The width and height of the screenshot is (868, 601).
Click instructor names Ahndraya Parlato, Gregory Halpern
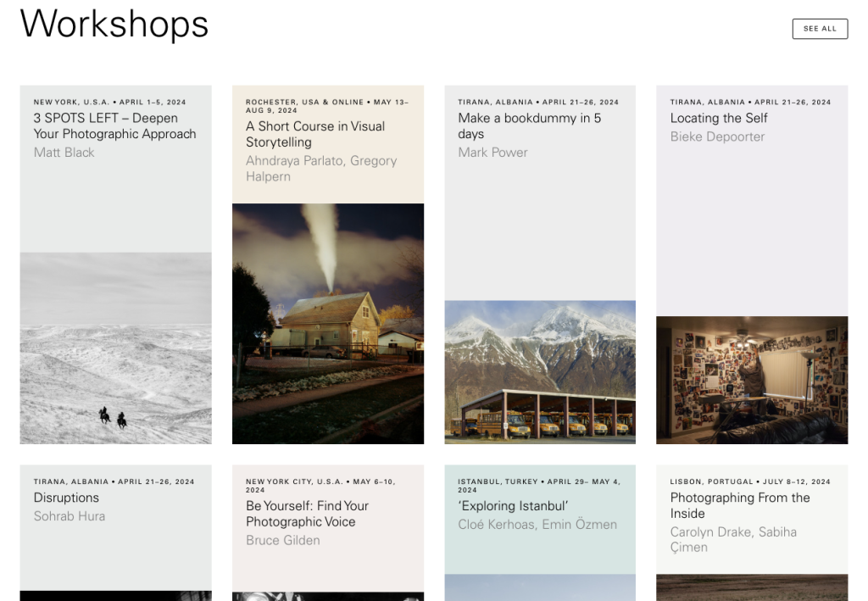pyautogui.click(x=320, y=169)
